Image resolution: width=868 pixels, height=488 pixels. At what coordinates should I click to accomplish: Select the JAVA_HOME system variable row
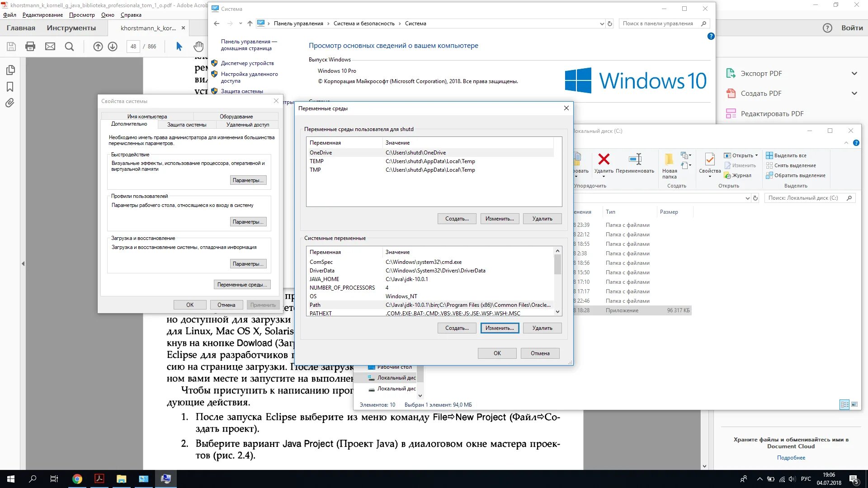(x=324, y=279)
